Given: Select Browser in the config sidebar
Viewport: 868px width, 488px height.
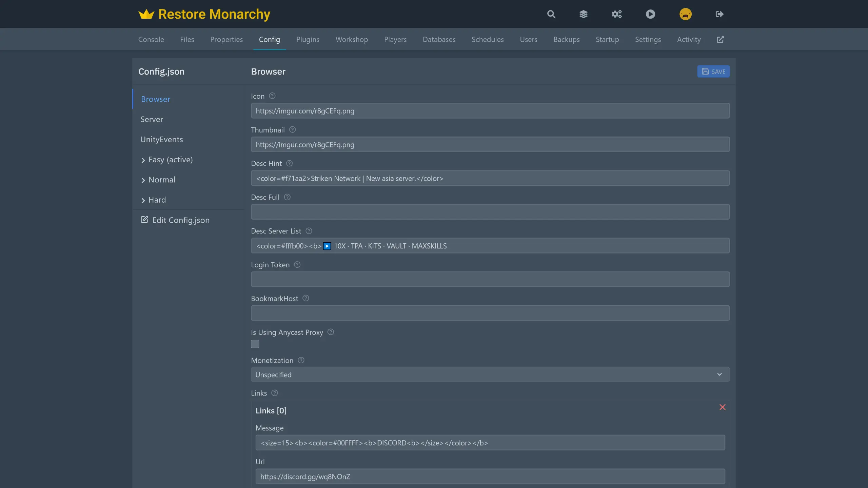Looking at the screenshot, I should [x=156, y=99].
